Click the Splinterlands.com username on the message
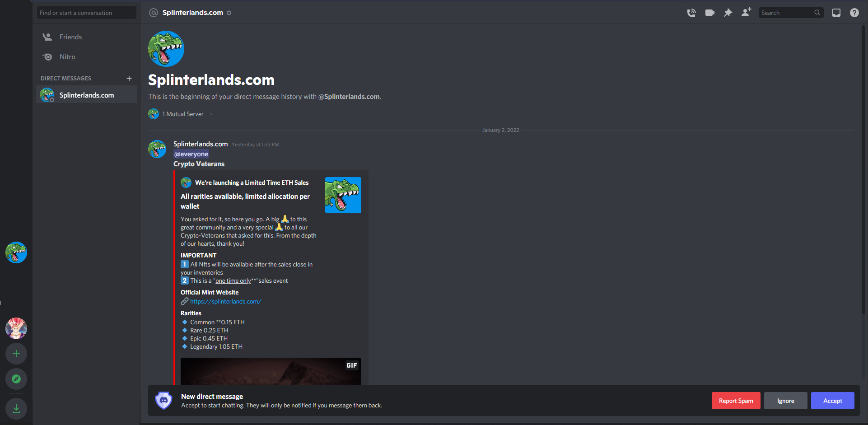Screen dimensions: 868x425 [201, 144]
